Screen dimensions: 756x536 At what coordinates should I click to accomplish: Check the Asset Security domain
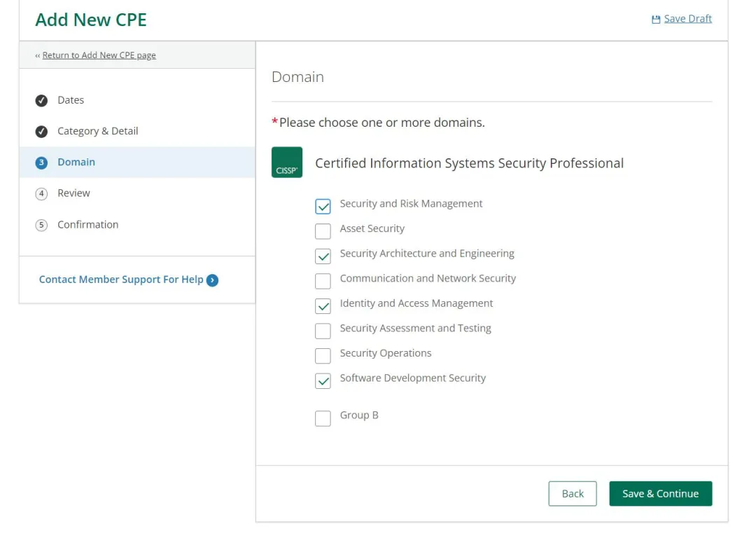point(323,231)
